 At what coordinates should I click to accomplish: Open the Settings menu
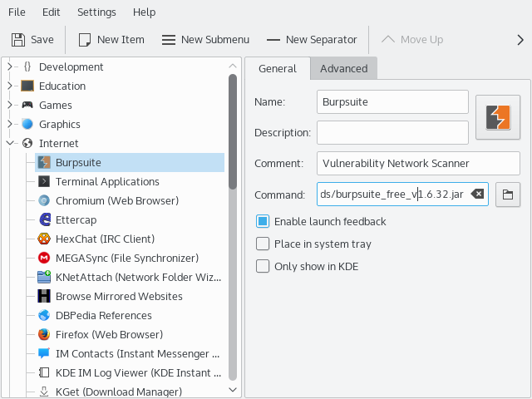point(96,12)
